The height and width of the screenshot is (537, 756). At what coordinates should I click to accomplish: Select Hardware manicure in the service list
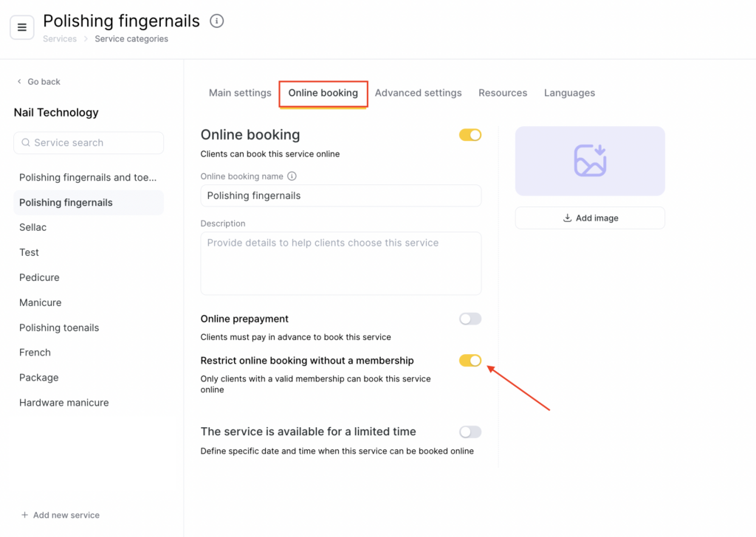(x=64, y=403)
